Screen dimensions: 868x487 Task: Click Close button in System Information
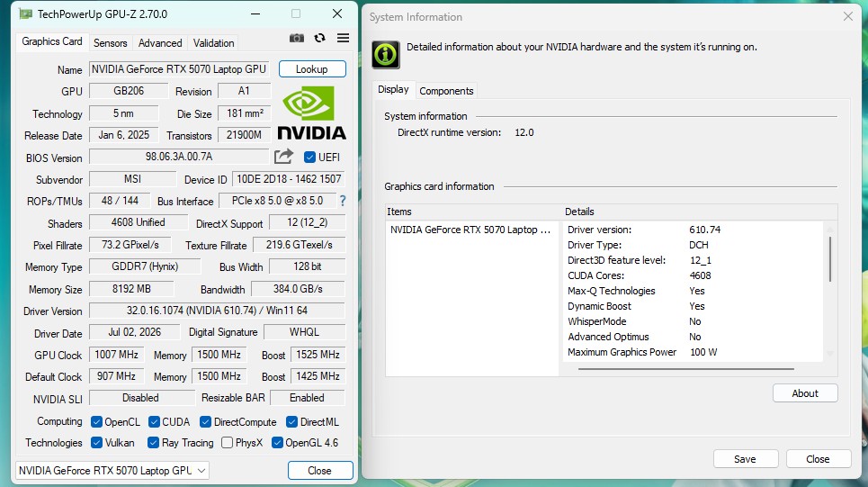tap(819, 459)
